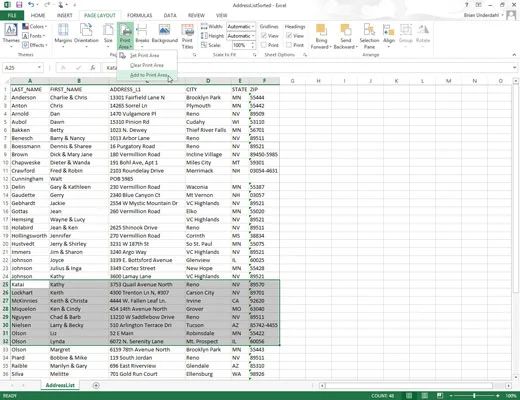520x400 pixels.
Task: Add a new sheet with plus button
Action: coord(96,385)
